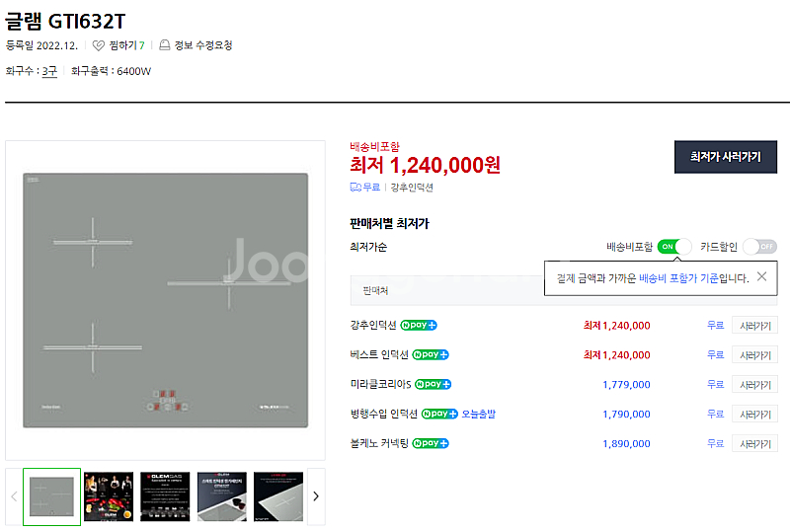Click Npay+ badge next to 미라클코리아S
Image resolution: width=790 pixels, height=532 pixels.
(434, 384)
